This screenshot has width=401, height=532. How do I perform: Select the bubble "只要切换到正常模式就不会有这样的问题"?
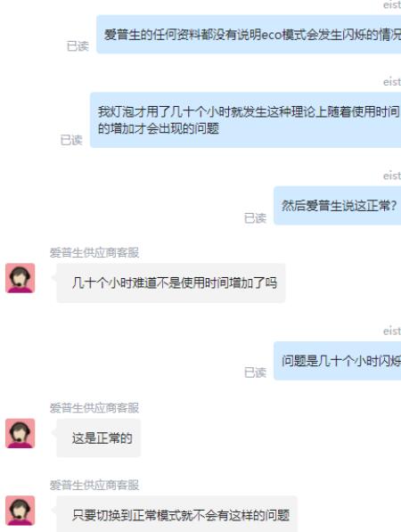(x=176, y=514)
